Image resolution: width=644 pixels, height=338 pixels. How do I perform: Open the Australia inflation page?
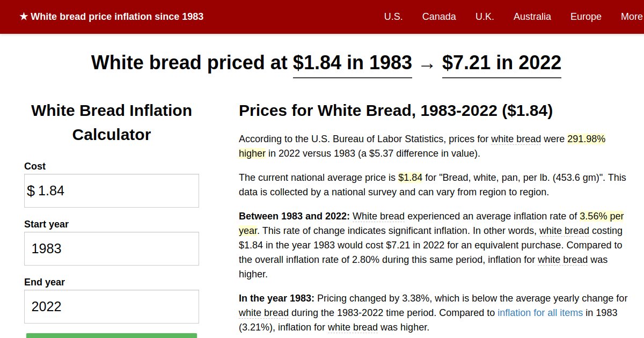coord(532,17)
